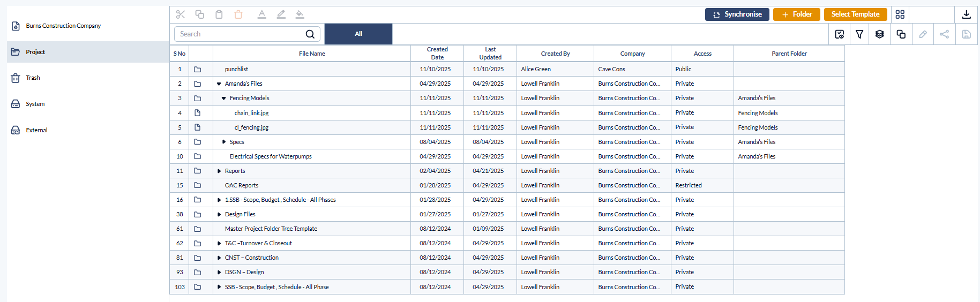Click the download arrow icon

(967, 14)
